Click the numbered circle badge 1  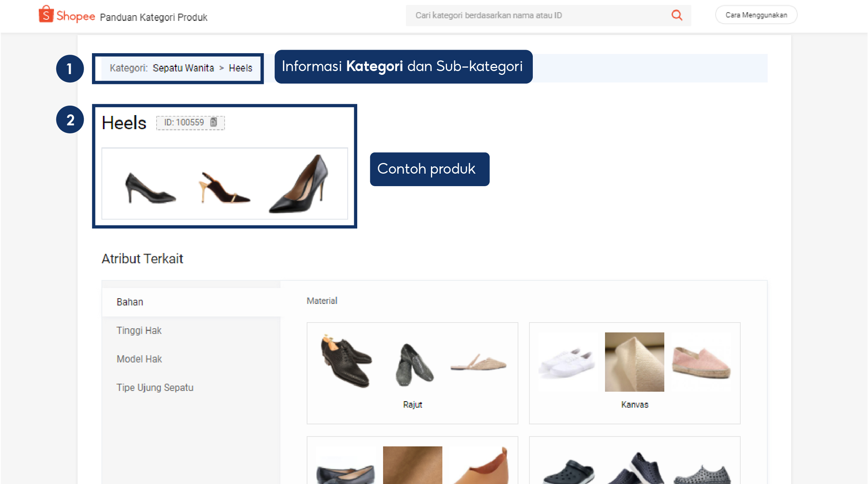coord(70,69)
